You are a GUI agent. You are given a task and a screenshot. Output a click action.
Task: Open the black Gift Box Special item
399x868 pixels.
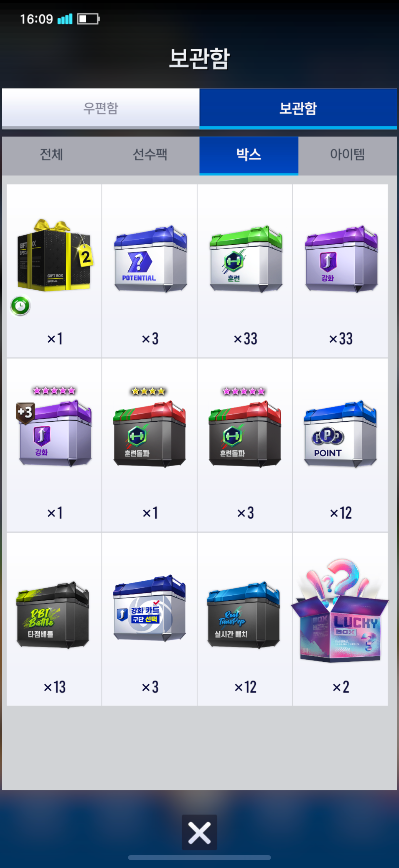coord(54,271)
